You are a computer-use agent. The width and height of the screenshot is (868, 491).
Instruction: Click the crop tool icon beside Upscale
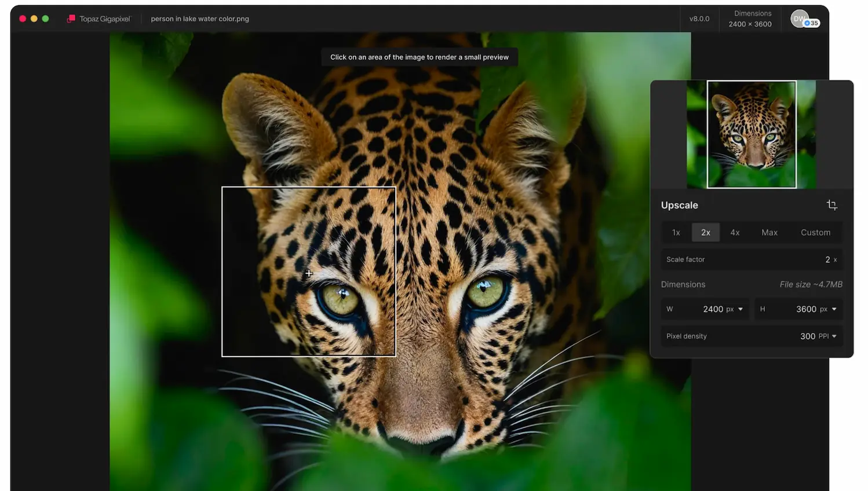pos(831,205)
